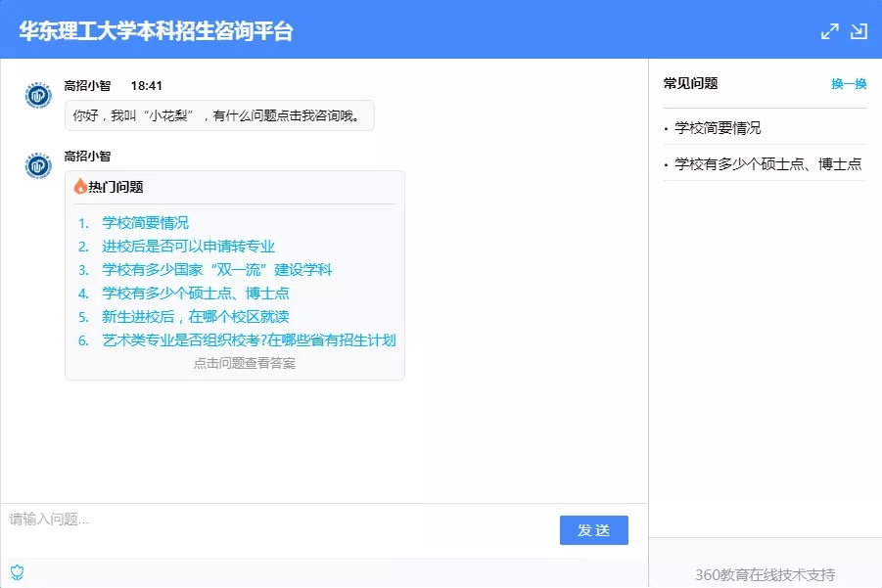Click the 热门问题 card heading text

[116, 187]
